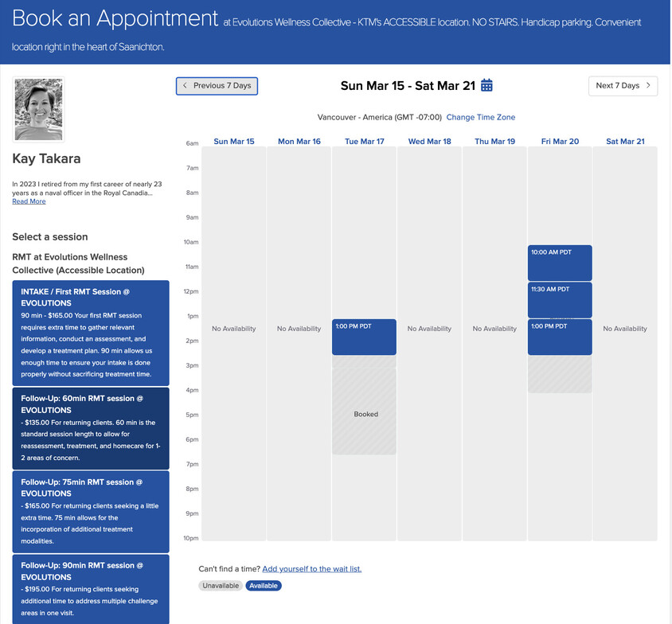Click the Fri Mar 20 column header
This screenshot has height=624, width=672.
[560, 142]
